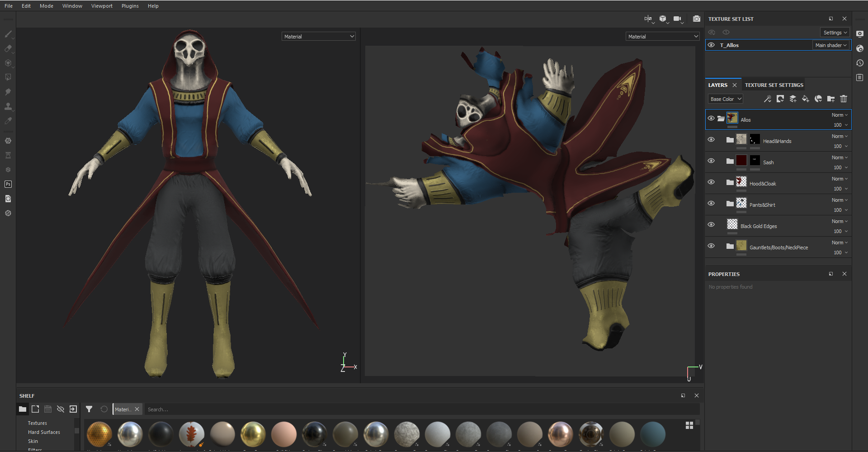The height and width of the screenshot is (452, 868).
Task: Select the Paint brush tool
Action: tap(8, 34)
